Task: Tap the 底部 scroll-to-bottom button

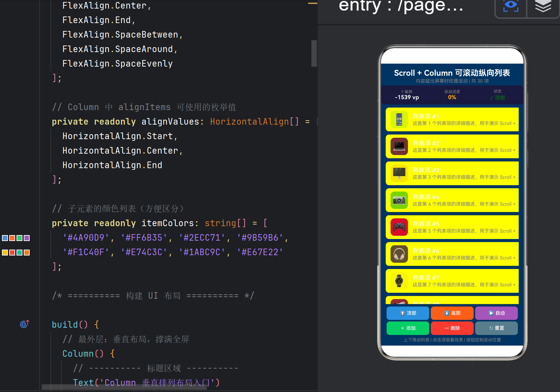Action: point(452,313)
